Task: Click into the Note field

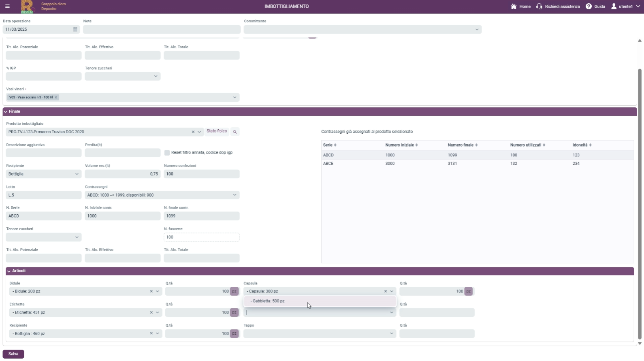Action: click(x=162, y=30)
